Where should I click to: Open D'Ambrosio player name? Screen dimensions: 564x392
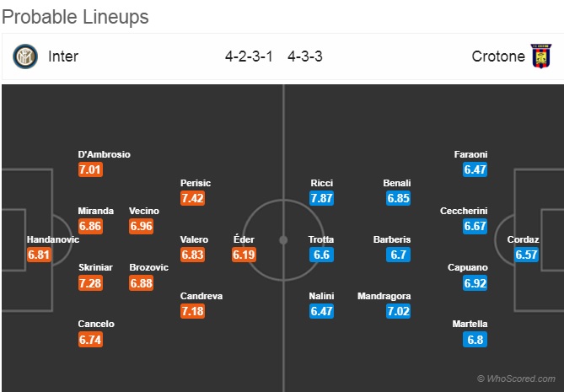point(104,154)
